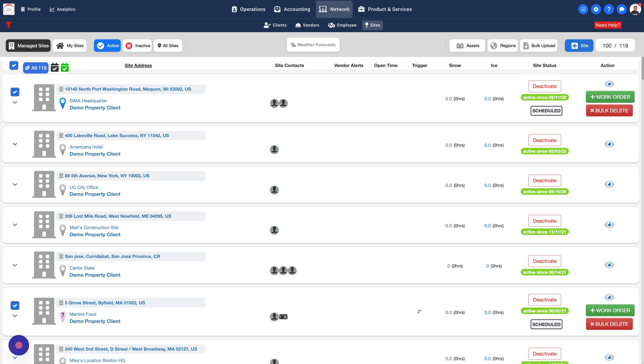Click the green calendar check icon
Viewport: 644px width, 364px height.
pyautogui.click(x=65, y=67)
